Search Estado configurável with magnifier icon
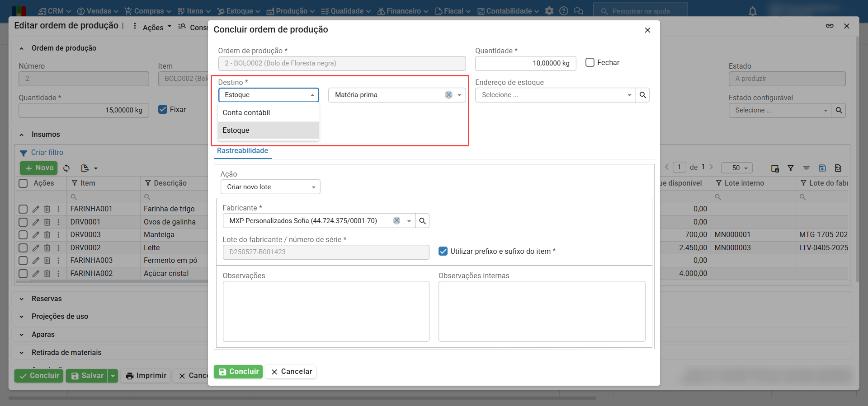Viewport: 868px width, 406px height. click(x=839, y=110)
